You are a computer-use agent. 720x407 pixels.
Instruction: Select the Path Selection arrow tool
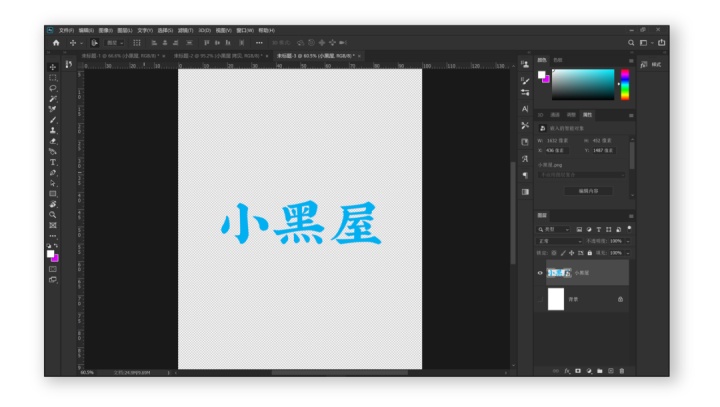pos(53,183)
